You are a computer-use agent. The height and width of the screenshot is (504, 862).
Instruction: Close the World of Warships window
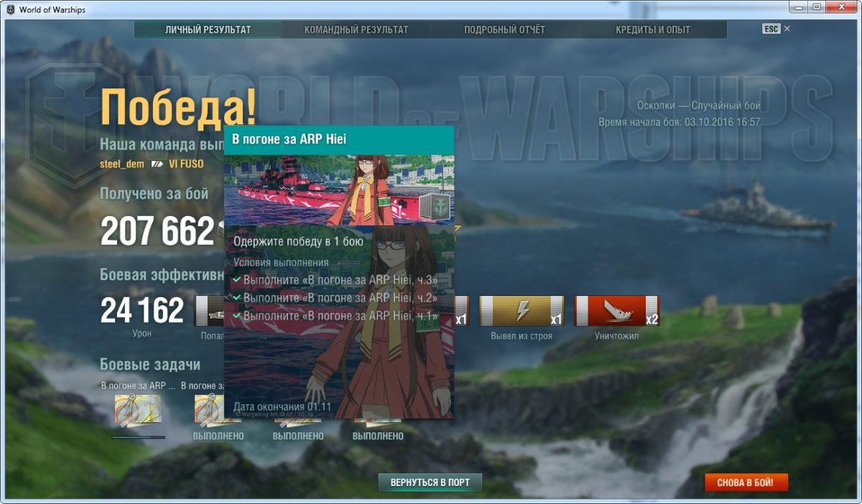point(841,7)
